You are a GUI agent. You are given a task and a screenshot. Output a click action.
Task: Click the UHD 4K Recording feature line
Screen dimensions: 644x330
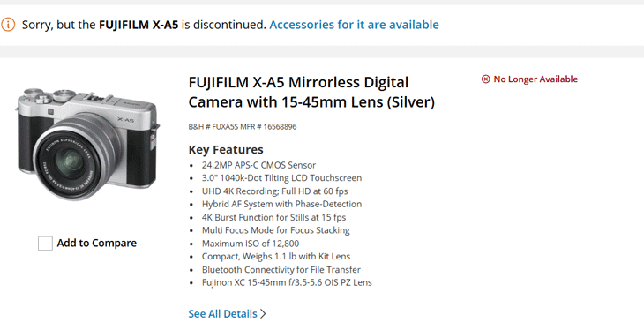(274, 191)
